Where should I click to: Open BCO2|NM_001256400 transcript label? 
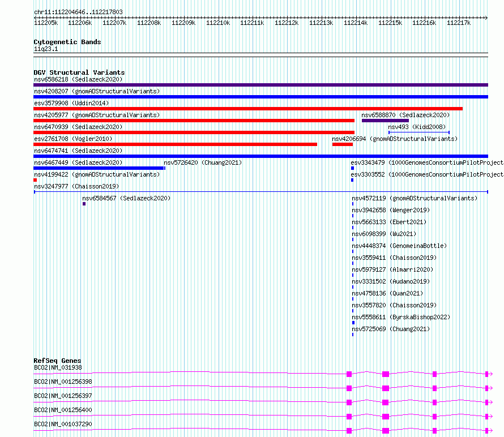63,410
